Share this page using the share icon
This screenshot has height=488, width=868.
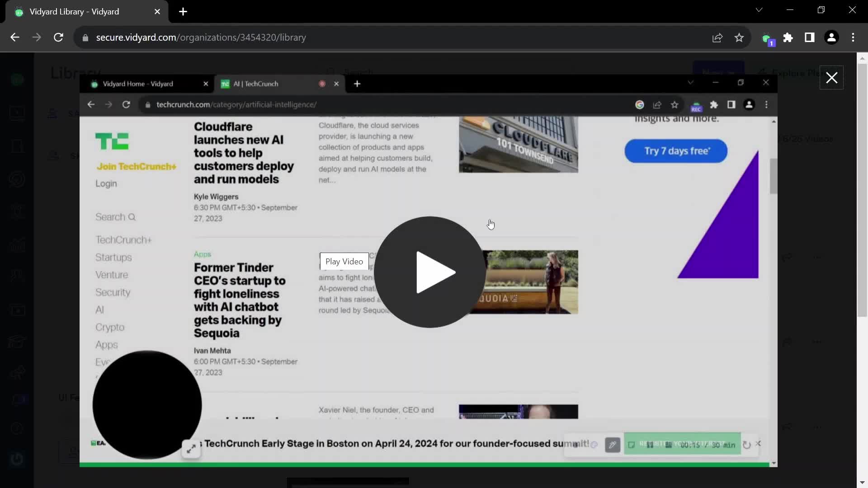coord(717,38)
